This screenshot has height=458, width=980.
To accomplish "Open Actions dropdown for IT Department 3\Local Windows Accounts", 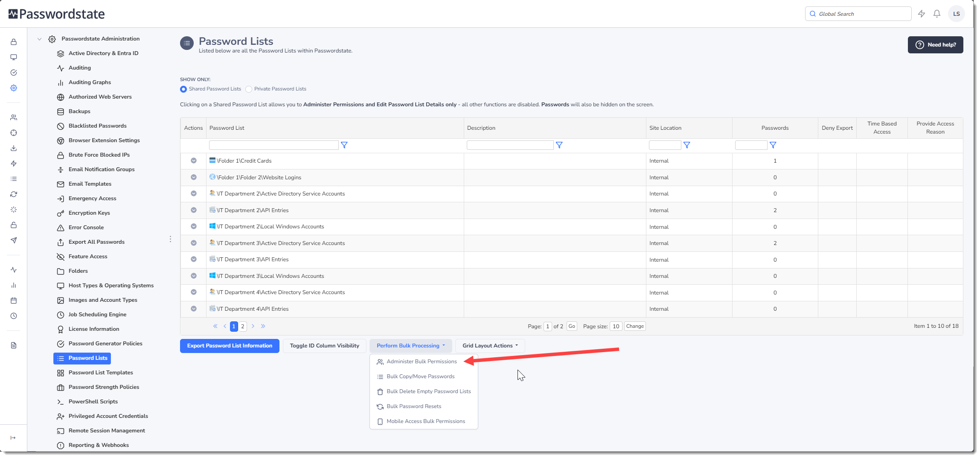I will 194,276.
